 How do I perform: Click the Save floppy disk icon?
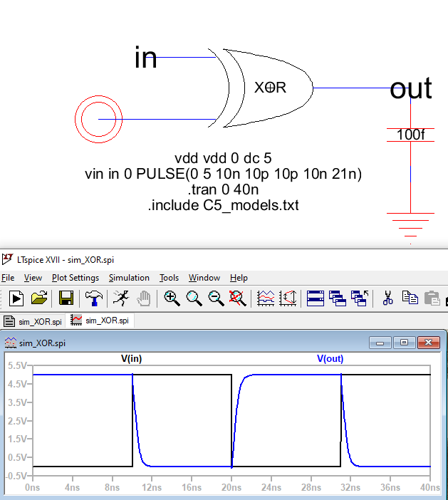pos(66,298)
